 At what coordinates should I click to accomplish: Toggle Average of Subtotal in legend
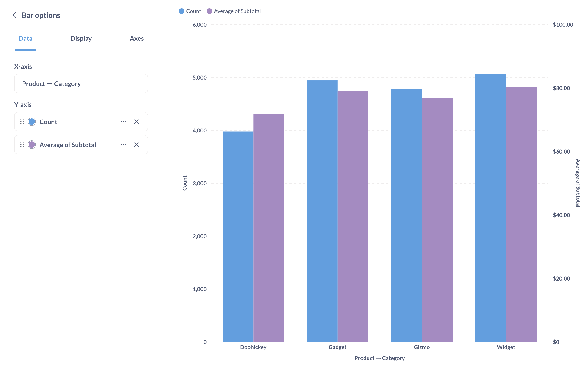pos(234,11)
